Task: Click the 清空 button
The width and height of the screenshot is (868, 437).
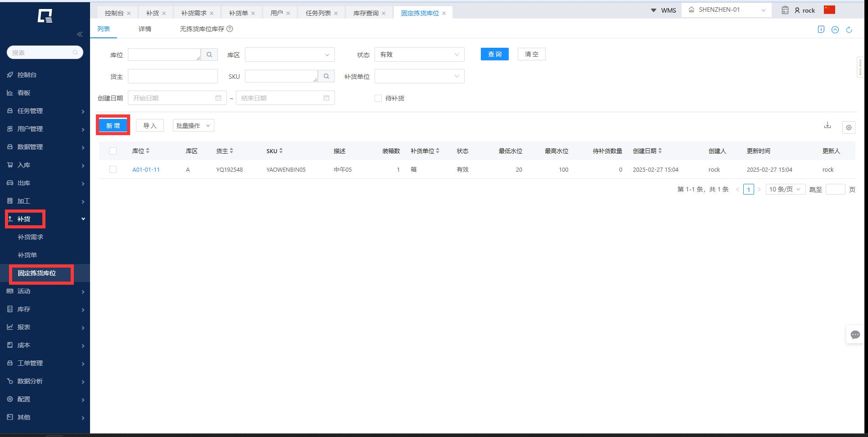Action: click(x=532, y=54)
